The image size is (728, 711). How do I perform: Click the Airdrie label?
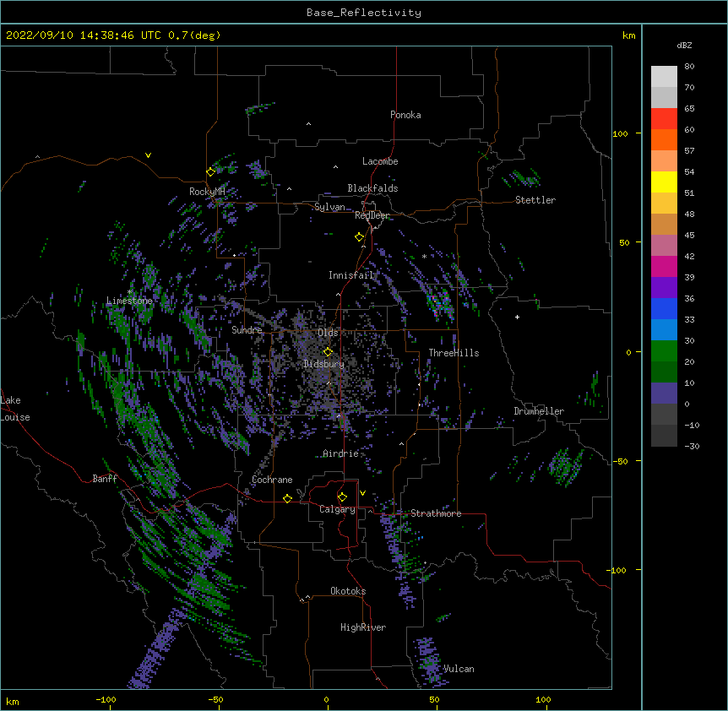click(340, 453)
